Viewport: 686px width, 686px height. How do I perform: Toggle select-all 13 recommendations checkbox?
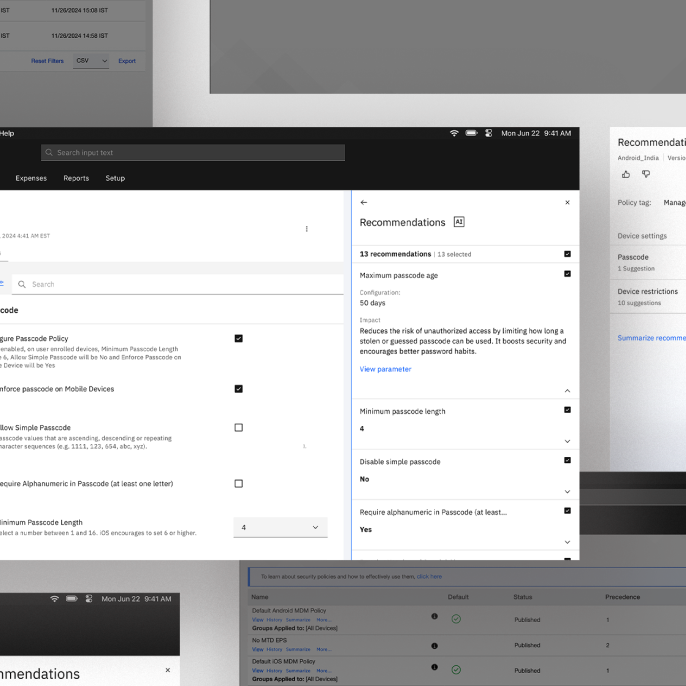(x=567, y=254)
